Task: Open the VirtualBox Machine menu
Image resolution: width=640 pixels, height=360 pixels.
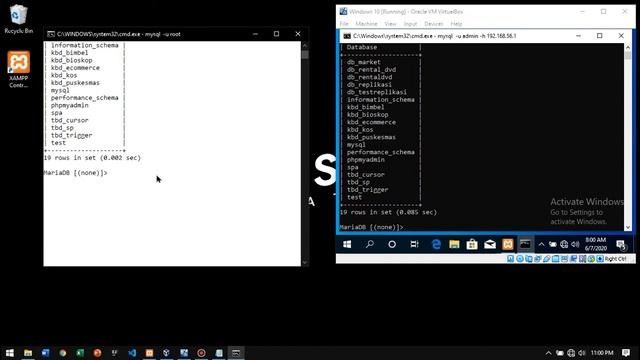Action: (367, 24)
